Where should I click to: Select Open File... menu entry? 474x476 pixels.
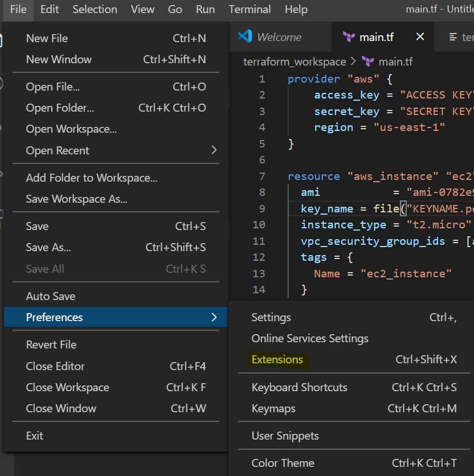pos(116,87)
